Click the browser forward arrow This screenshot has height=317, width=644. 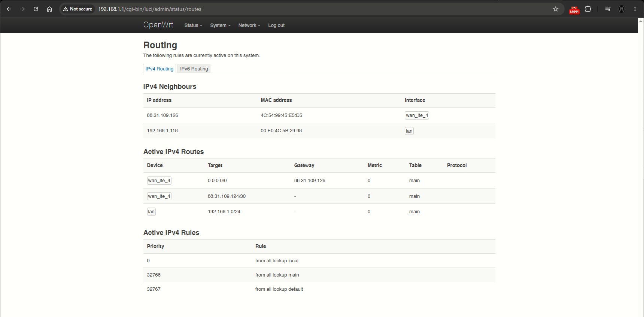pos(22,9)
